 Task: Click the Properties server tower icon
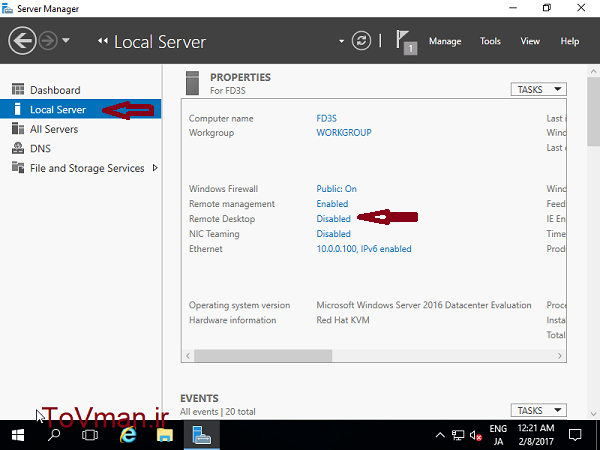192,83
